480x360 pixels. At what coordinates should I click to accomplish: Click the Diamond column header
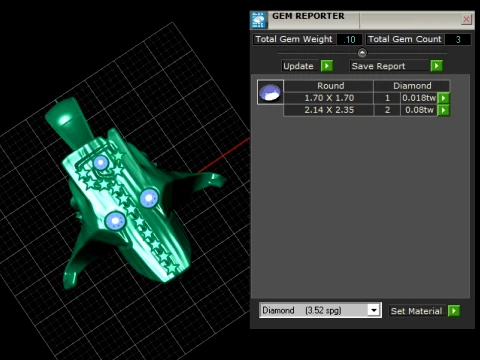pos(412,86)
